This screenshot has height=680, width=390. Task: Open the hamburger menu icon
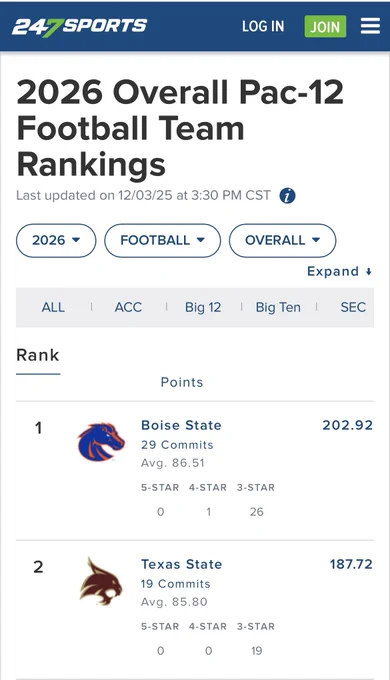370,26
